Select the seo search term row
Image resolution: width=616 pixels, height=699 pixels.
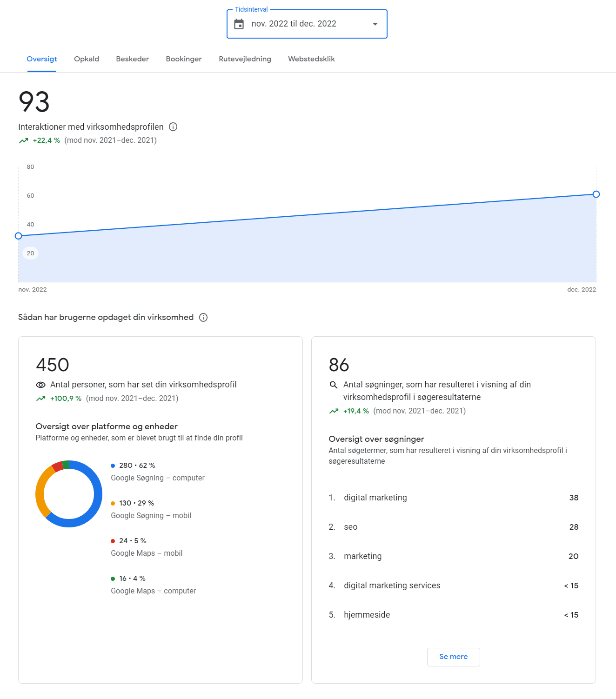(x=454, y=527)
